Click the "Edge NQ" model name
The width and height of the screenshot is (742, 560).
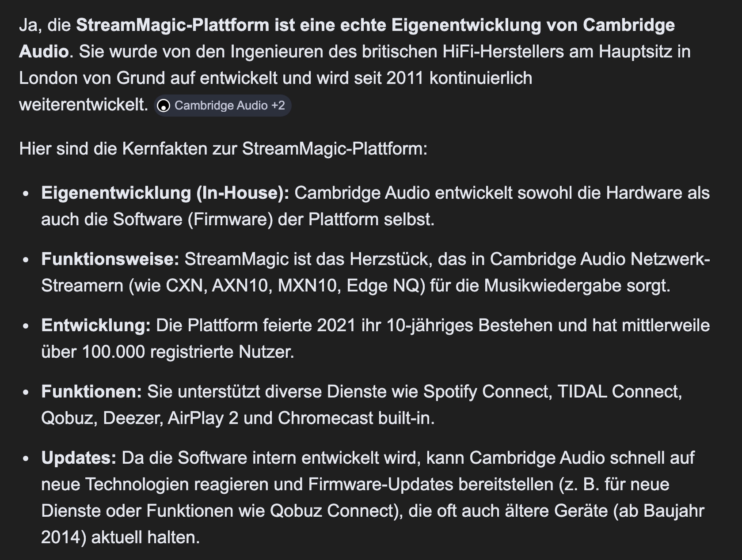click(x=383, y=286)
